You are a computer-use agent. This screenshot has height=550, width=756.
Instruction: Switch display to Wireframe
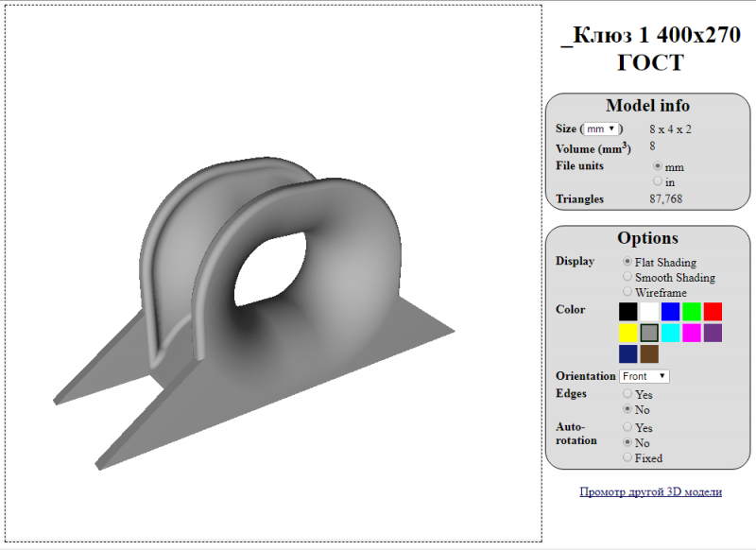pos(627,292)
